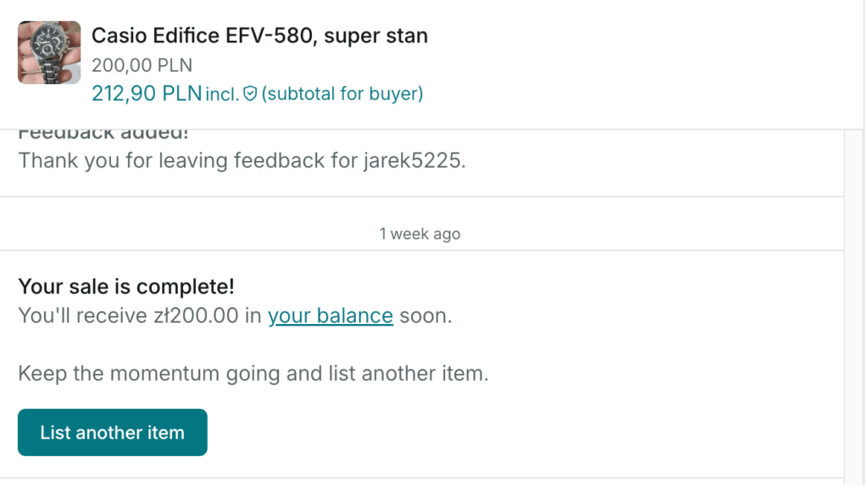Image resolution: width=868 pixels, height=485 pixels.
Task: Click the '1 week ago' timestamp divider
Action: pos(420,234)
